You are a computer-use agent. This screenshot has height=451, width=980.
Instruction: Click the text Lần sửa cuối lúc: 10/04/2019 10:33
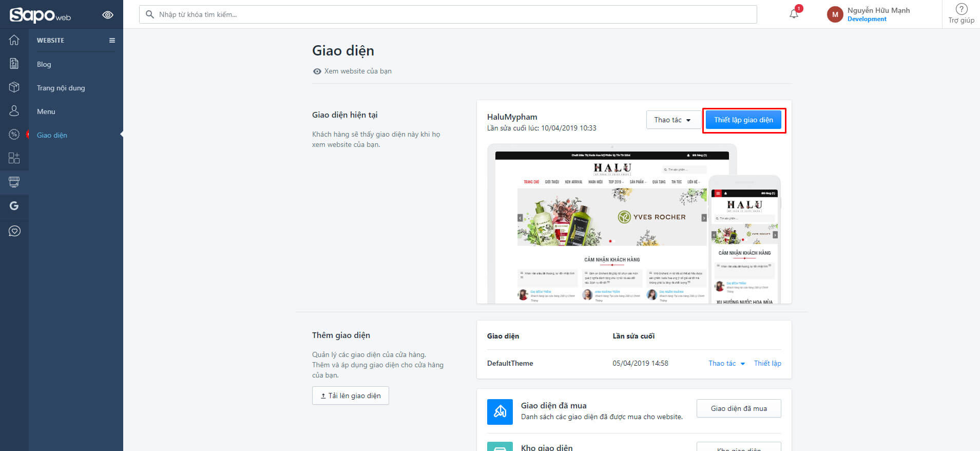542,128
